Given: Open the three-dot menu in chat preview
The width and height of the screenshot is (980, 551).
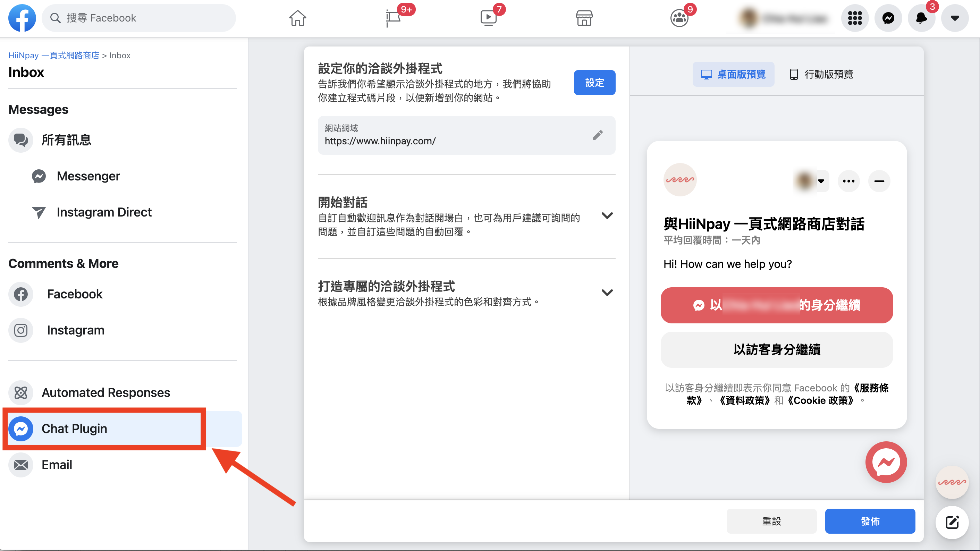Looking at the screenshot, I should click(x=849, y=181).
